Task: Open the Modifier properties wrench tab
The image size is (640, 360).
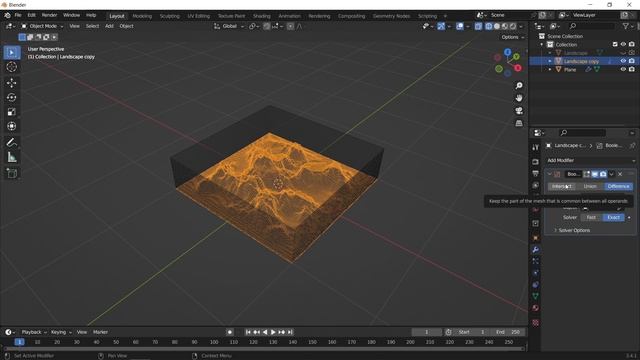Action: (536, 249)
